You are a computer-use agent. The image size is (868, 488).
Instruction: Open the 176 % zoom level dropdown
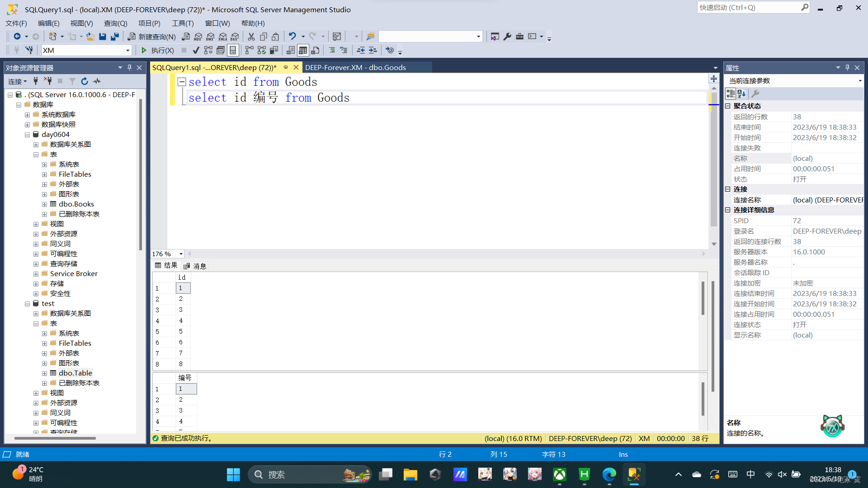pos(181,254)
